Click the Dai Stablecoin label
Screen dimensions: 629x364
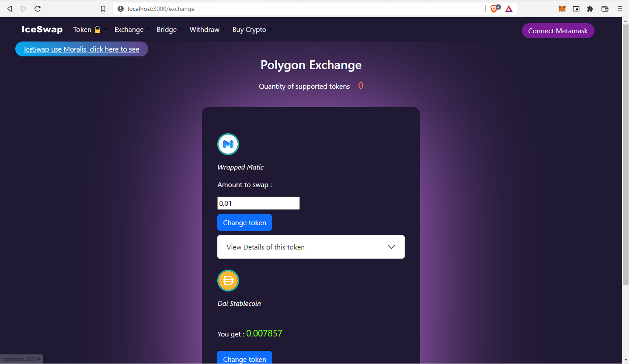pos(239,303)
